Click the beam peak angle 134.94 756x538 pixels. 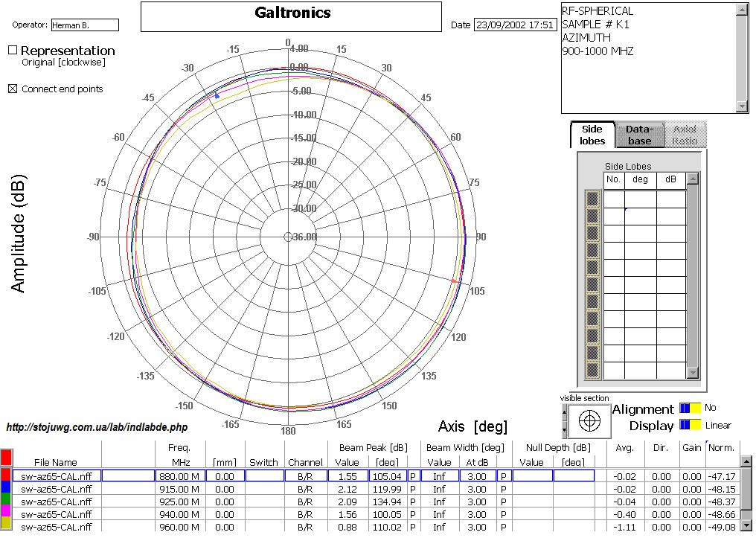click(x=387, y=502)
